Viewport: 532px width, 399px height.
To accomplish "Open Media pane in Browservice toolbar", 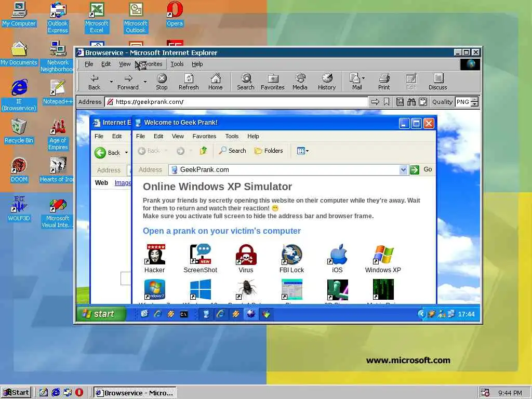I will point(300,82).
